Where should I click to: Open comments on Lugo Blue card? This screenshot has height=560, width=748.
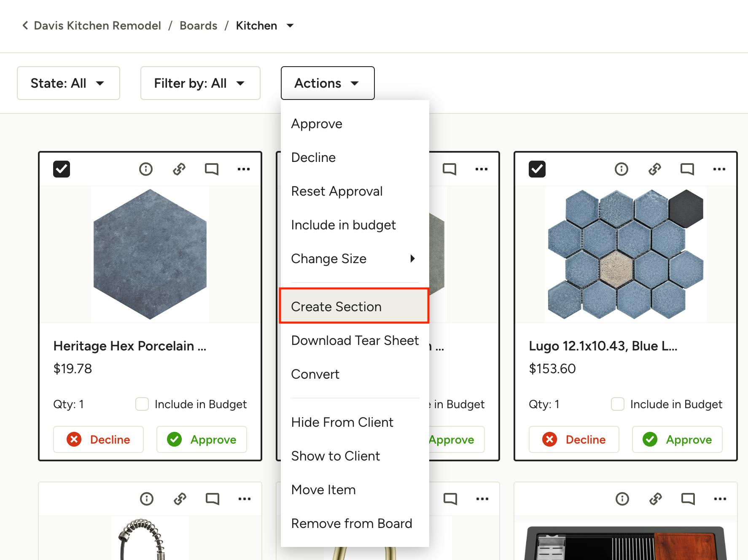pyautogui.click(x=687, y=169)
